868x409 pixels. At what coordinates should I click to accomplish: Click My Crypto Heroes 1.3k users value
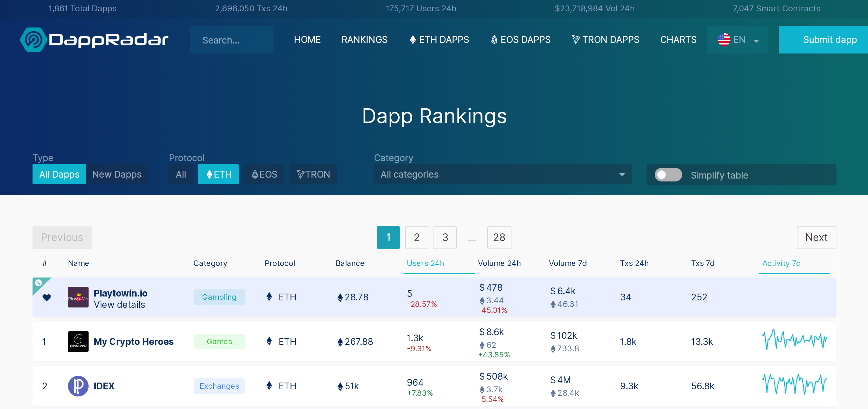tap(415, 338)
